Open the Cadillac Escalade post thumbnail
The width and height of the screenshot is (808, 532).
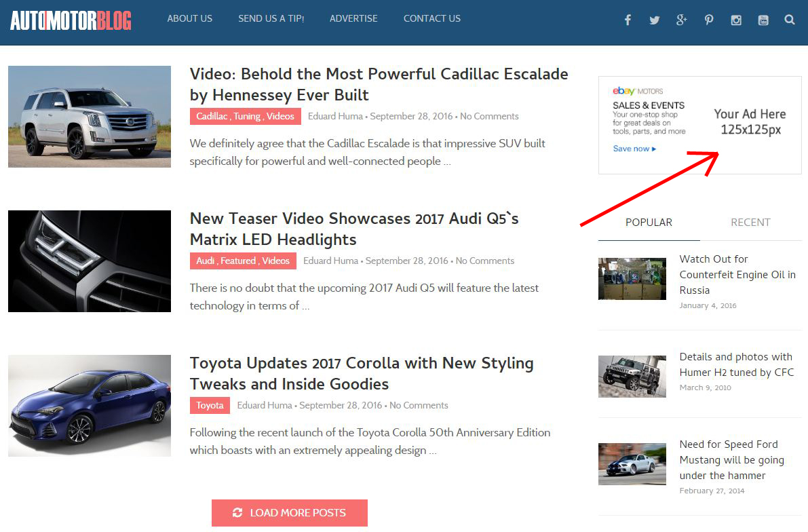click(90, 117)
